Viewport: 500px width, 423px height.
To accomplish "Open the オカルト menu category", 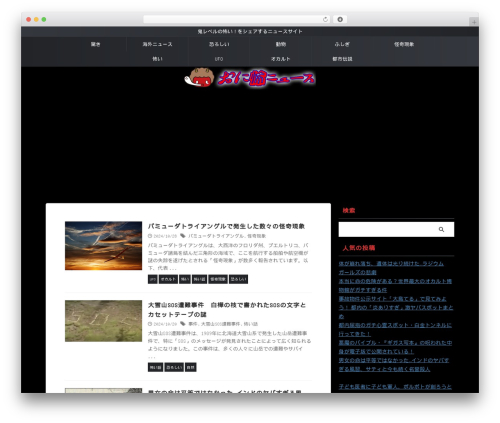I will tap(281, 59).
